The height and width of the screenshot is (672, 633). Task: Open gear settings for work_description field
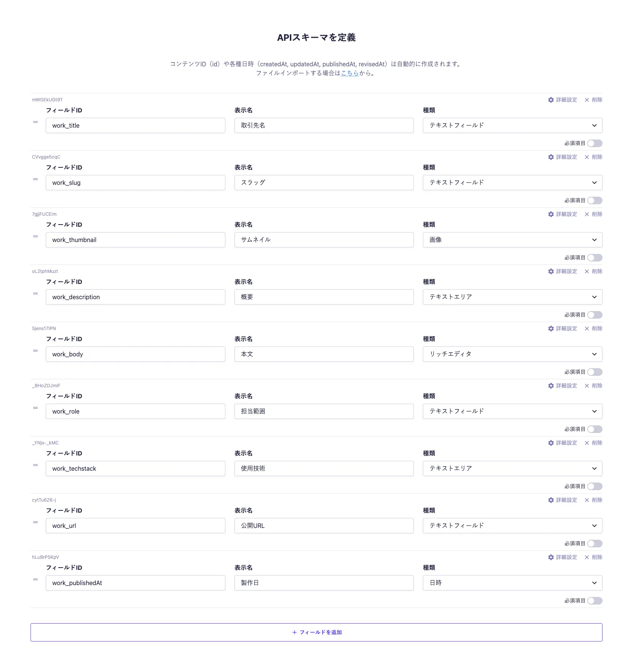551,271
